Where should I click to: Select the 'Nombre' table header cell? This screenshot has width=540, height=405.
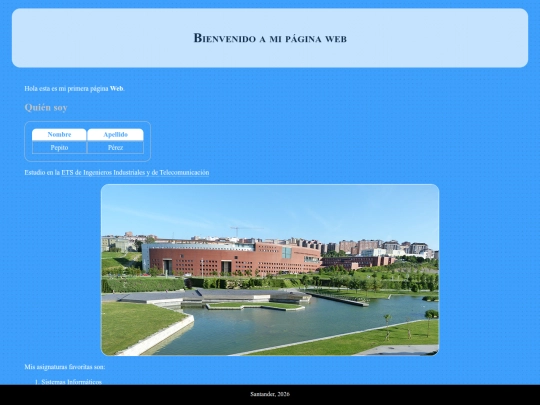59,135
